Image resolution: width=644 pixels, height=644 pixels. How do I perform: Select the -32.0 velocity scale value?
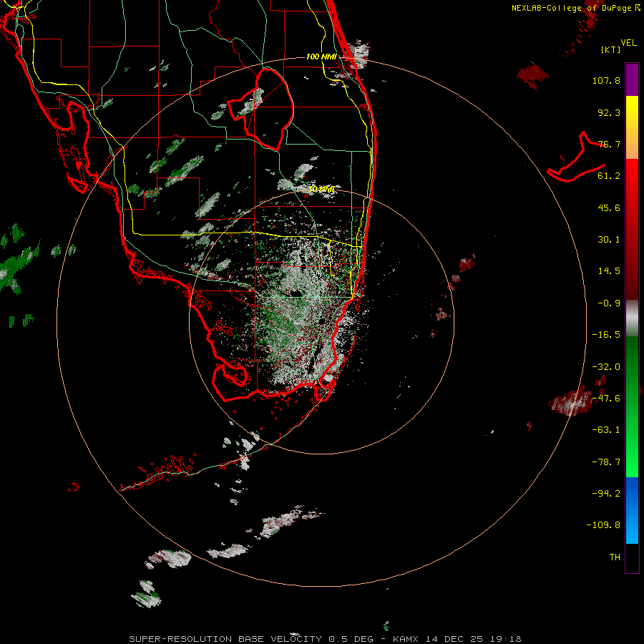pos(606,367)
